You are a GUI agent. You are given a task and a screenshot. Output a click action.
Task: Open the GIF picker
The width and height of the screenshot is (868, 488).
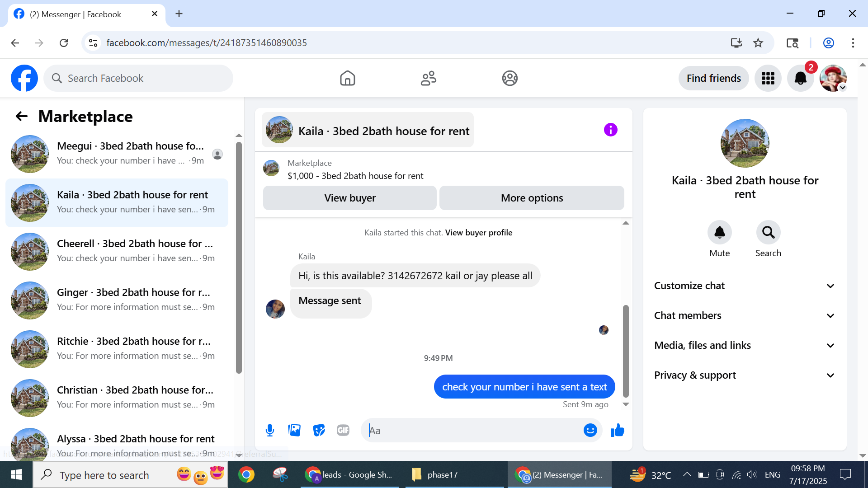(343, 430)
